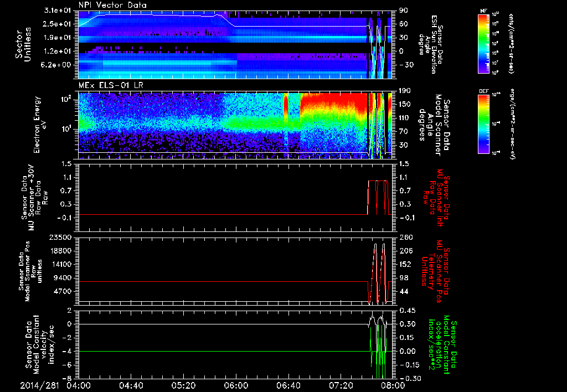
Task: Click the '23500' scanner position axis value
Action: point(60,237)
